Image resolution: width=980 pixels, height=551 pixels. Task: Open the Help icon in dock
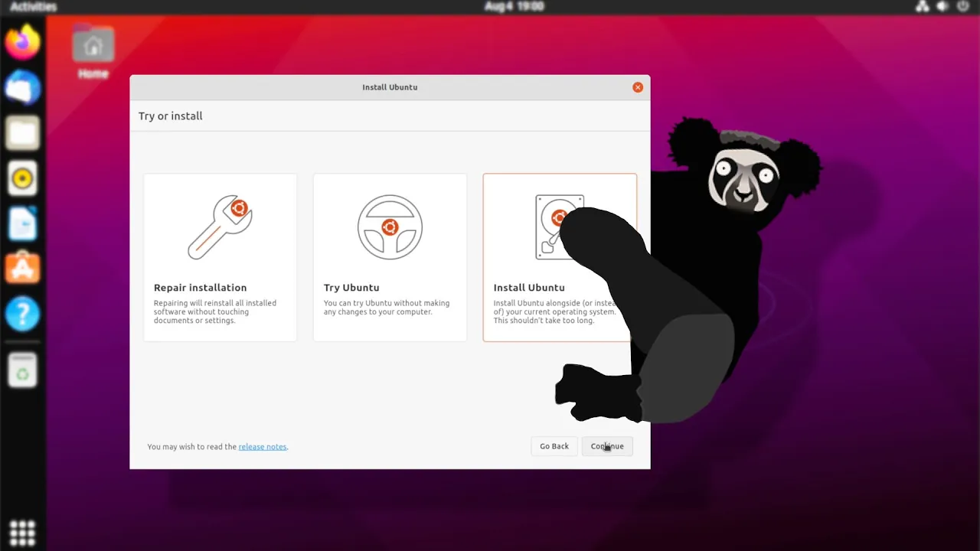point(22,314)
